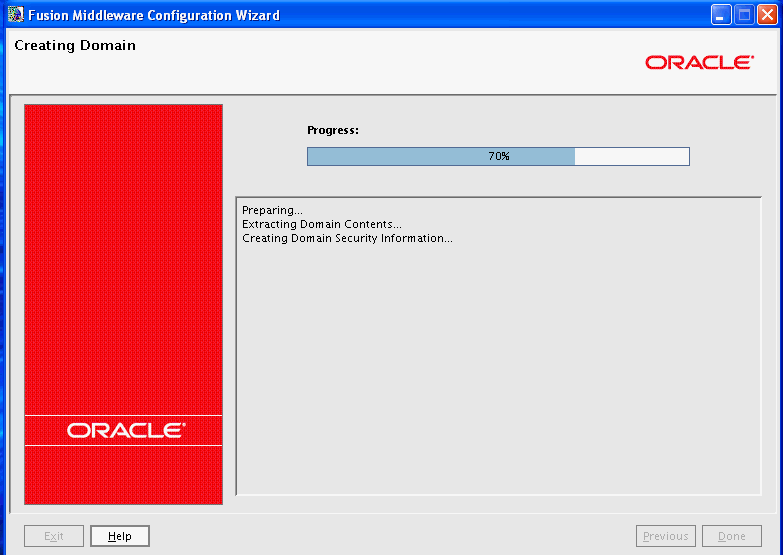The image size is (783, 555).
Task: Click the Oracle logo in header
Action: click(x=699, y=62)
